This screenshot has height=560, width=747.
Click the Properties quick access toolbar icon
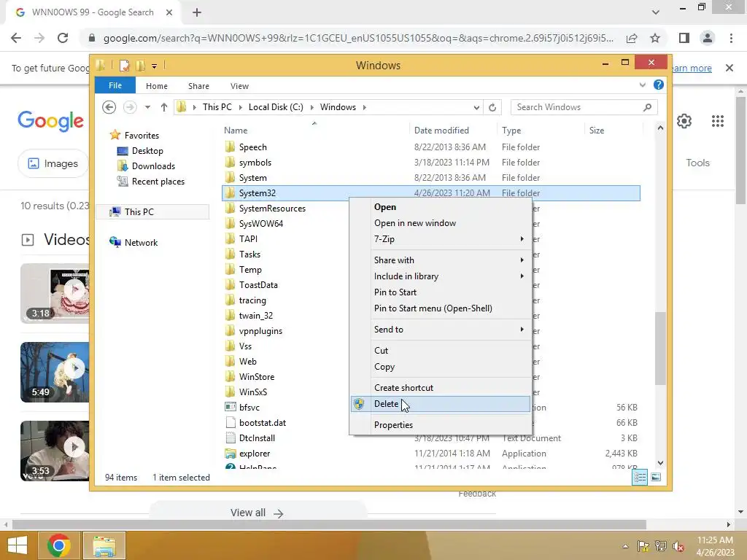pos(124,66)
